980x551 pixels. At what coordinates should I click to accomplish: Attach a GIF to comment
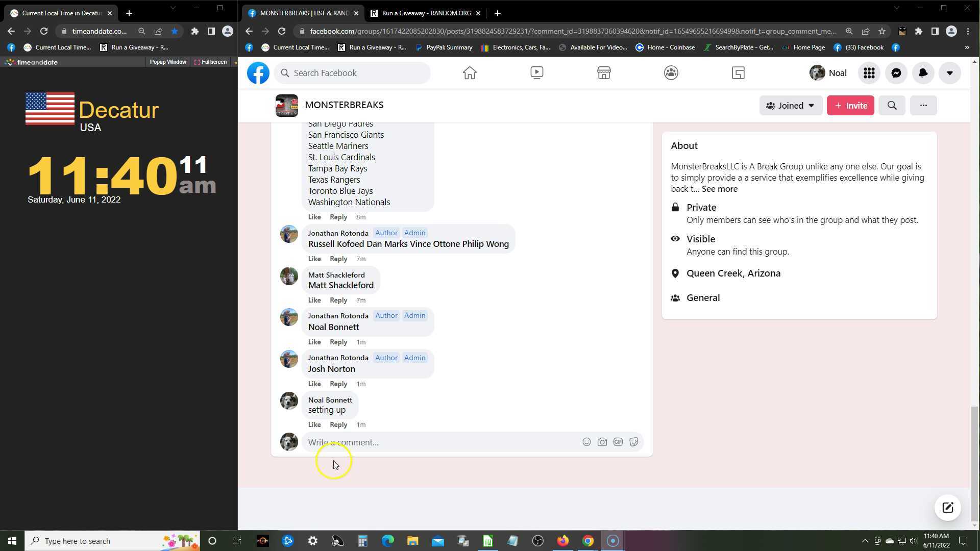pos(618,442)
